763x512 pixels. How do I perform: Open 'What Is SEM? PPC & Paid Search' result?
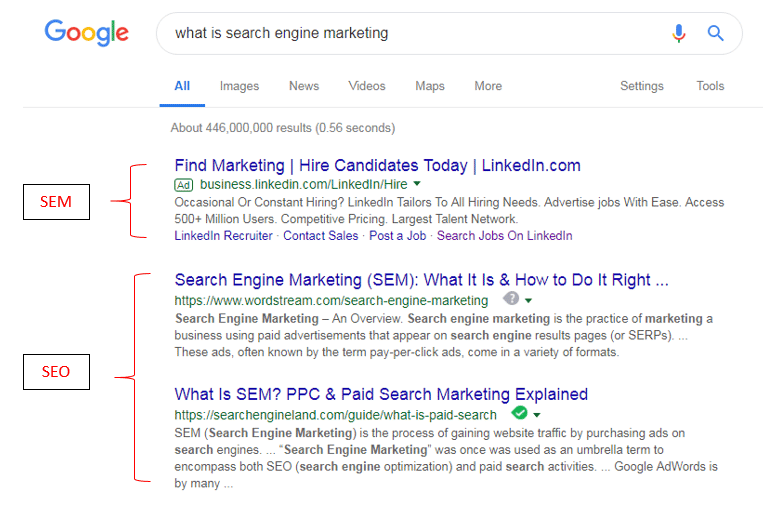[381, 394]
